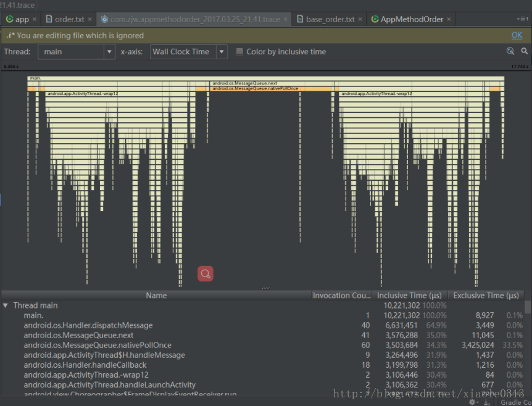Select the ActivityThread.-wrap12 table row

262,375
